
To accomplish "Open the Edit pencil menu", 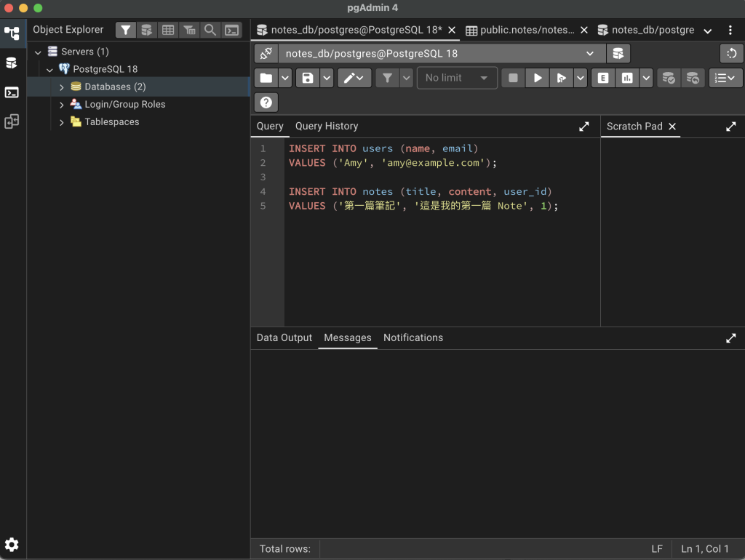I will 354,78.
